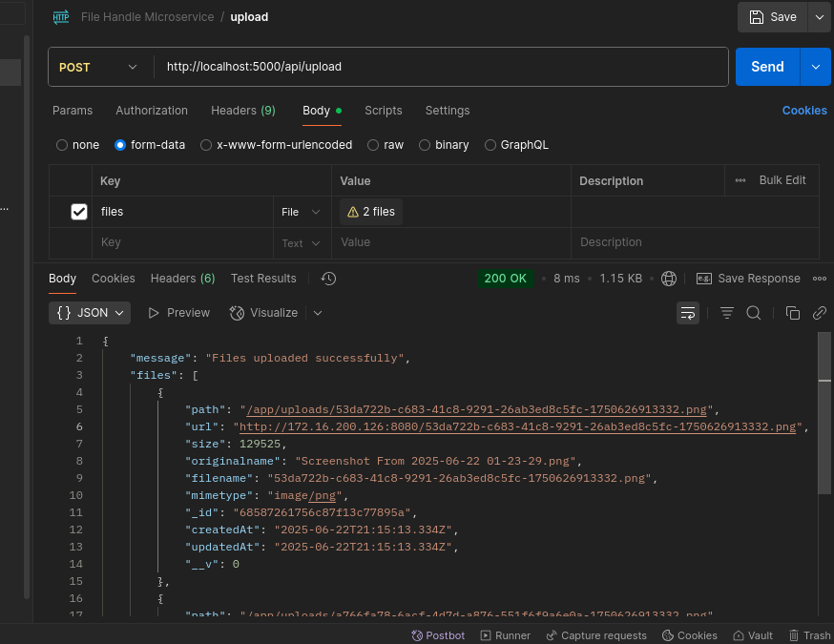The height and width of the screenshot is (644, 834).
Task: Click the link icon in response toolbar
Action: 819,313
